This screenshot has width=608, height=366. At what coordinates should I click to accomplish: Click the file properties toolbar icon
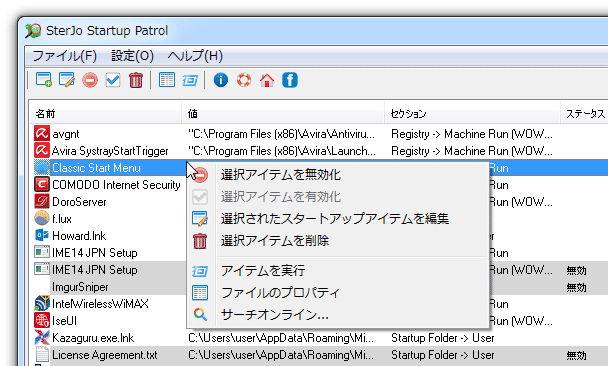click(x=167, y=80)
